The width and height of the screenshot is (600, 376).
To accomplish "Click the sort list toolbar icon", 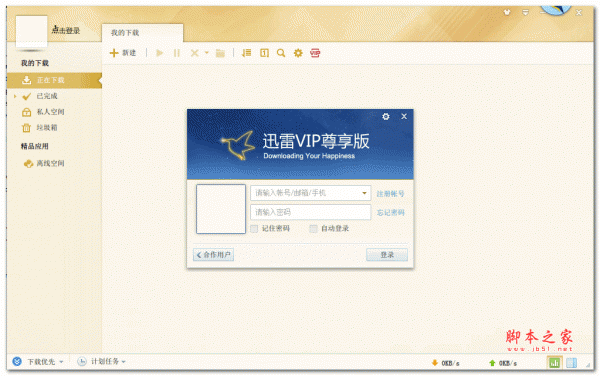I will click(246, 53).
